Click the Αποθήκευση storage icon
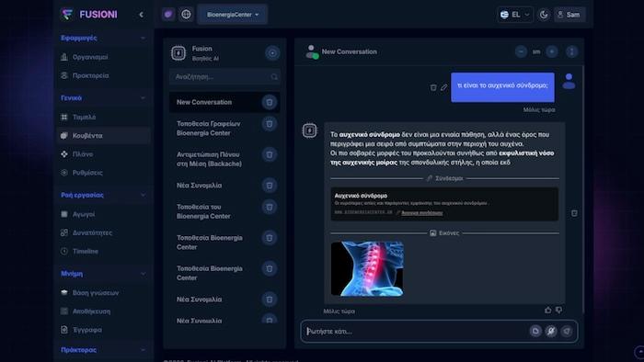Screen dimensions: 644x362 [64, 311]
